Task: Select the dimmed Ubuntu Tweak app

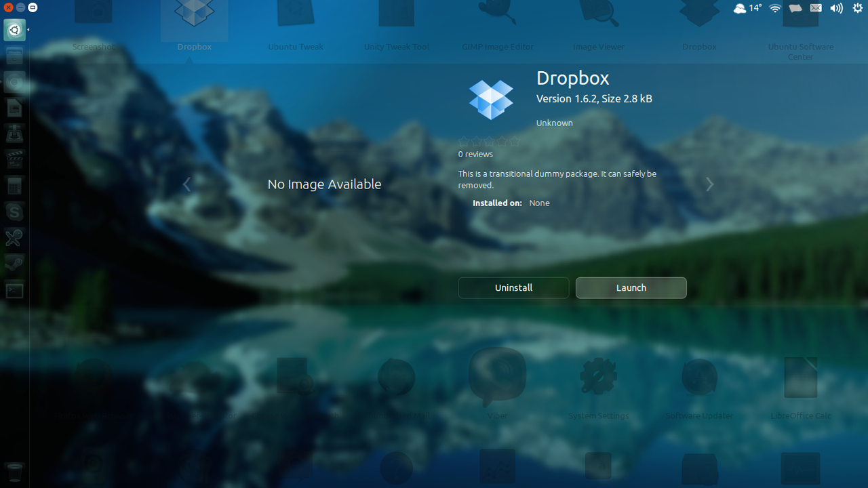Action: click(296, 26)
